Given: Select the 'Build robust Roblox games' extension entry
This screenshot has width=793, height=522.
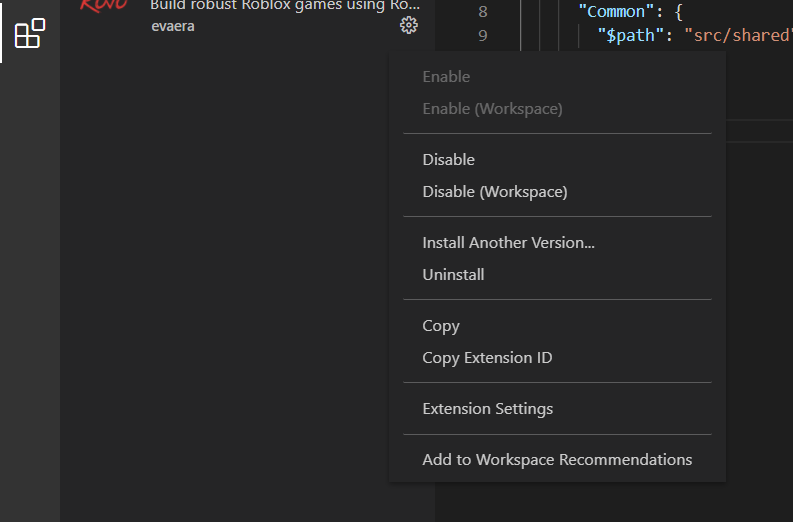Looking at the screenshot, I should [284, 6].
